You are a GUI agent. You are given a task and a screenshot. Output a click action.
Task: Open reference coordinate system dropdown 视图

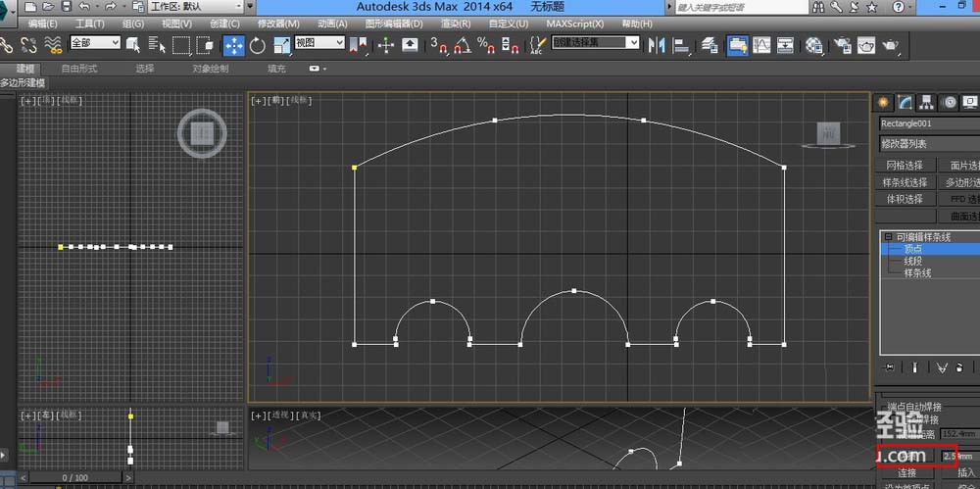point(319,42)
